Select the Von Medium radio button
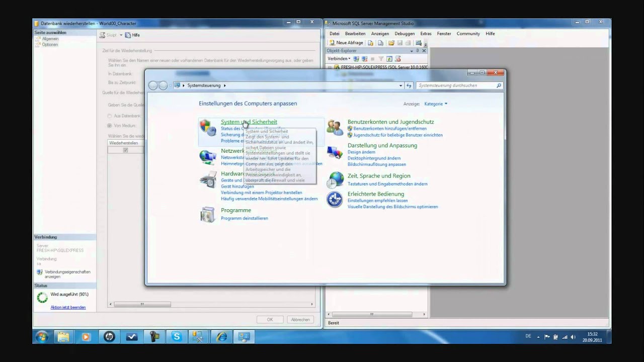The image size is (644, 362). (x=110, y=125)
